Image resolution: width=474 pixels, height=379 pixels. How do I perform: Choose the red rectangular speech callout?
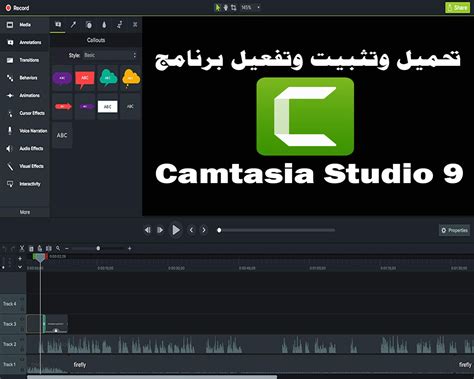[x=85, y=79]
